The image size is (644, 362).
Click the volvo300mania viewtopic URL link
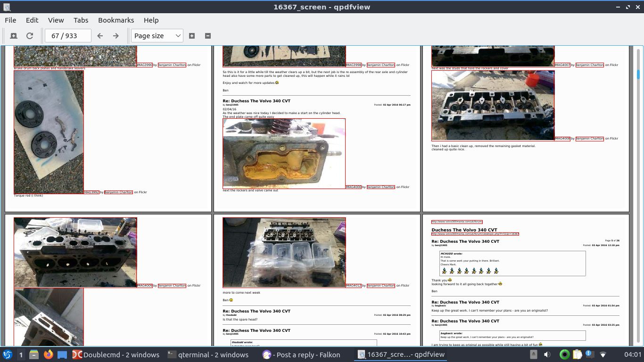pyautogui.click(x=475, y=234)
